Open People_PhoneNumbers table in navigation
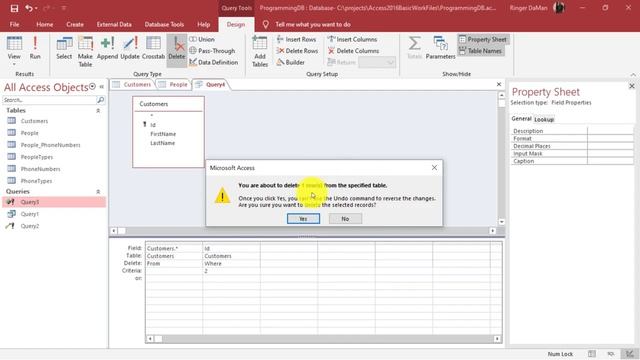Image resolution: width=640 pixels, height=360 pixels. point(50,145)
